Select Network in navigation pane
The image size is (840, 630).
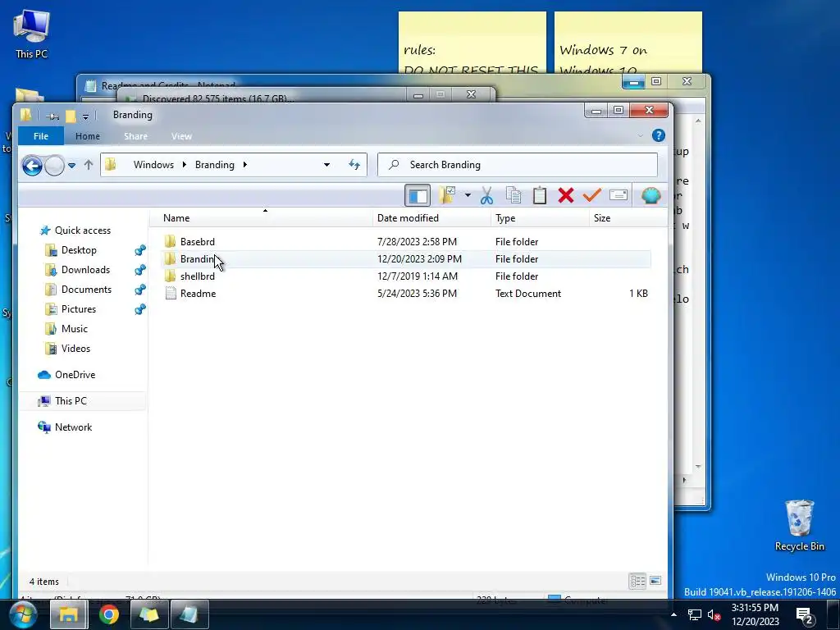pos(73,427)
